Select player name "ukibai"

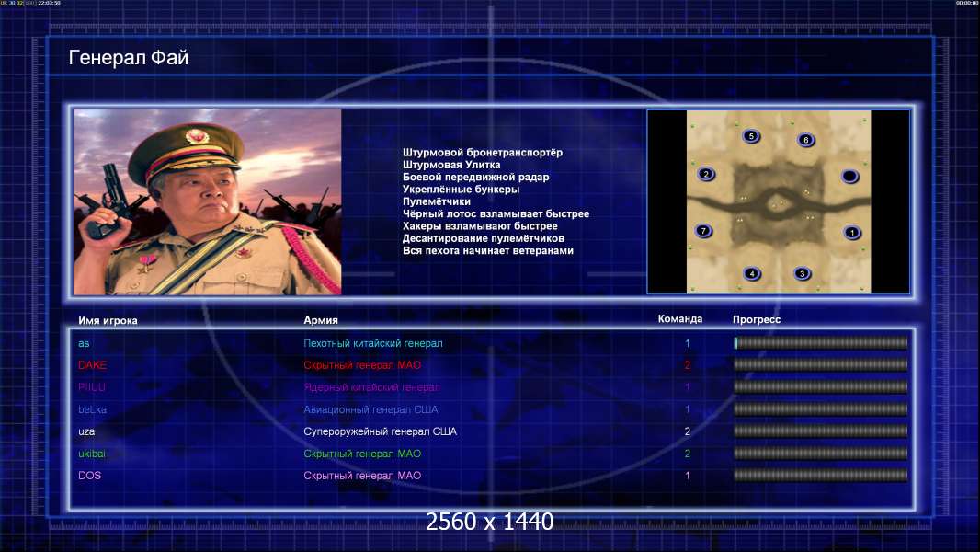point(92,454)
